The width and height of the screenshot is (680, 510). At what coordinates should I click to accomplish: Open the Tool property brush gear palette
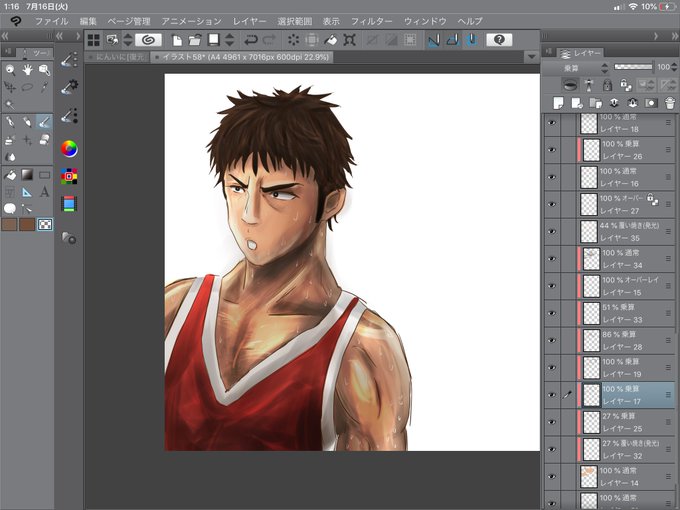(x=69, y=87)
